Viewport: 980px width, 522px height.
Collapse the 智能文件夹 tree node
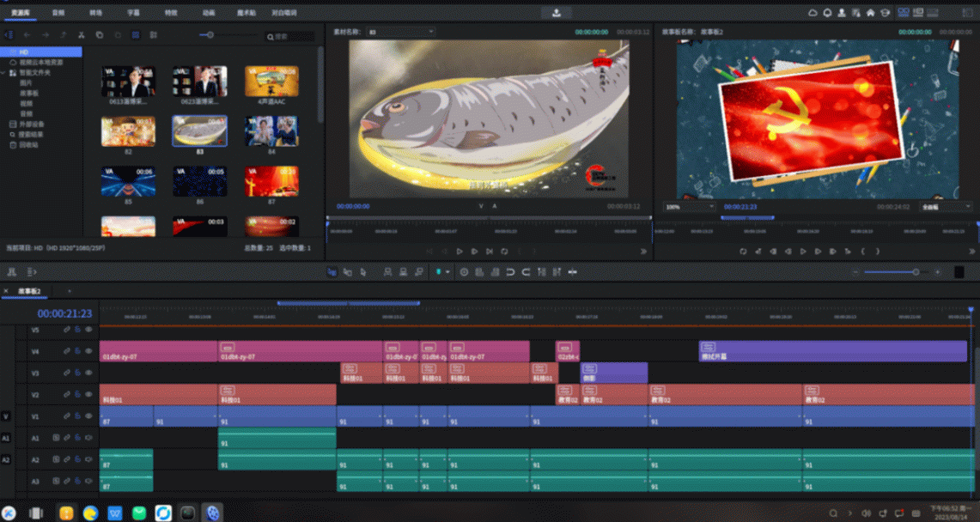(3, 72)
